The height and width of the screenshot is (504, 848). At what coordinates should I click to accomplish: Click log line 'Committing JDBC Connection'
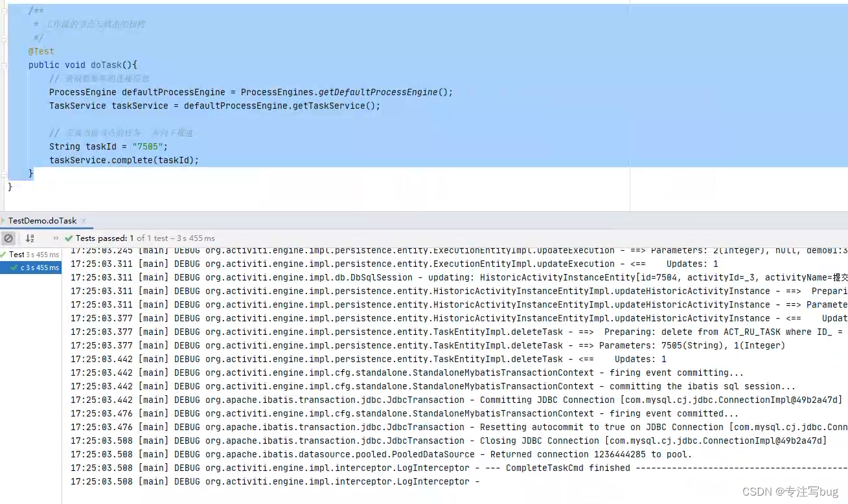click(x=456, y=400)
